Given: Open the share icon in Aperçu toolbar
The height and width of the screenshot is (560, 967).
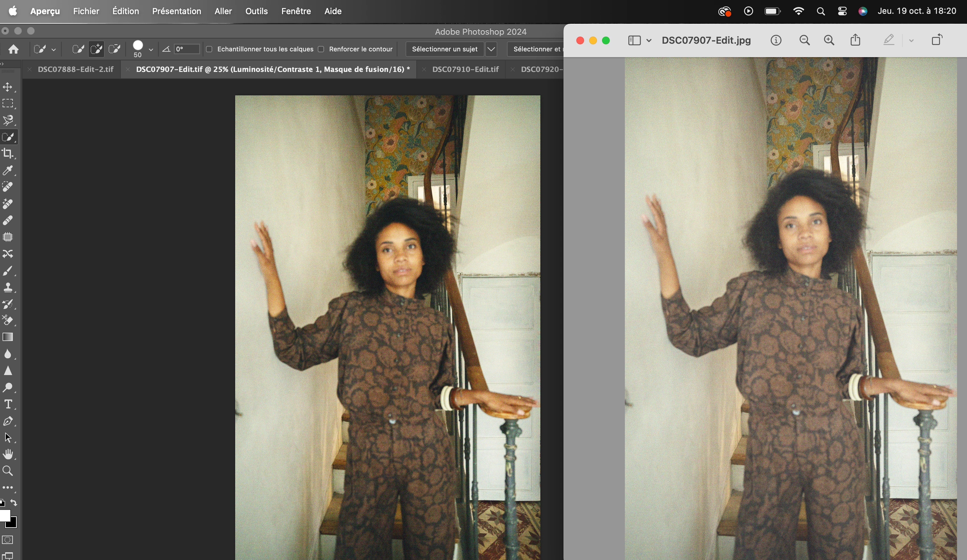Looking at the screenshot, I should click(855, 40).
